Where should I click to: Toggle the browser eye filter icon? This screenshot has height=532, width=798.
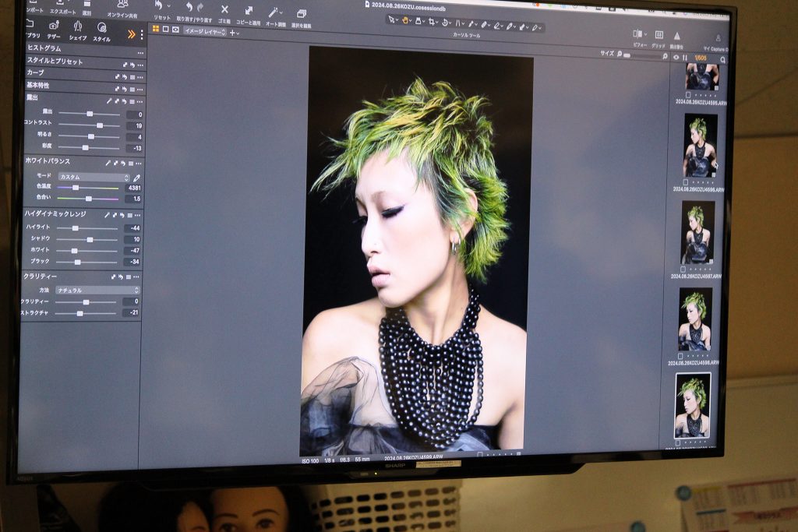[676, 58]
